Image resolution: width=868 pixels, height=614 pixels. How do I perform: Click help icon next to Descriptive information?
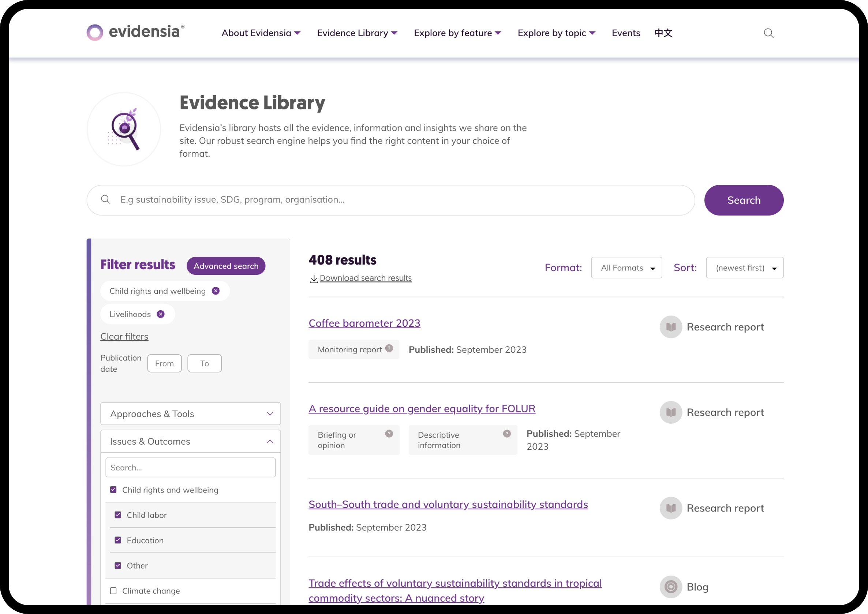507,434
